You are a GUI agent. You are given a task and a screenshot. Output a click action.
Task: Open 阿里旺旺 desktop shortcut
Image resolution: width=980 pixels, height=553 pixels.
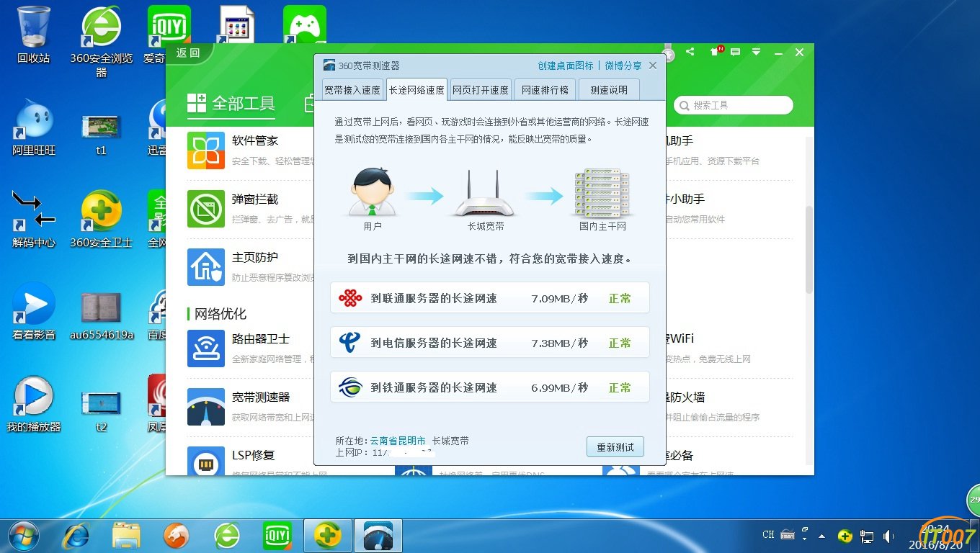(x=34, y=128)
